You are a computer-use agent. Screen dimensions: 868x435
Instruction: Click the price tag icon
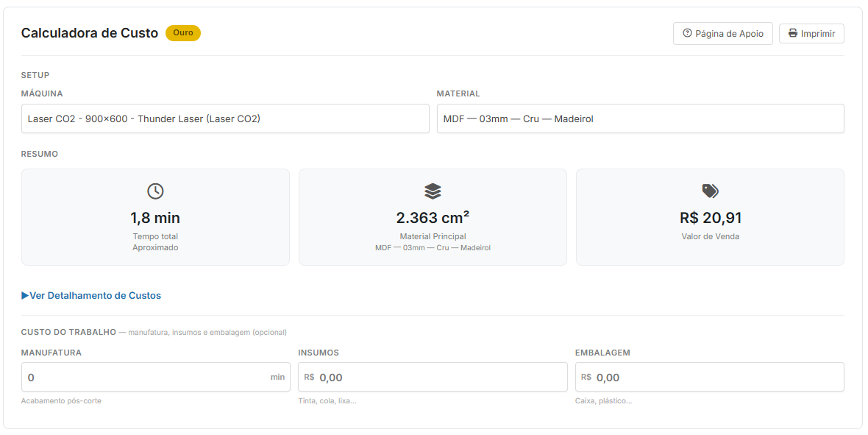point(711,191)
